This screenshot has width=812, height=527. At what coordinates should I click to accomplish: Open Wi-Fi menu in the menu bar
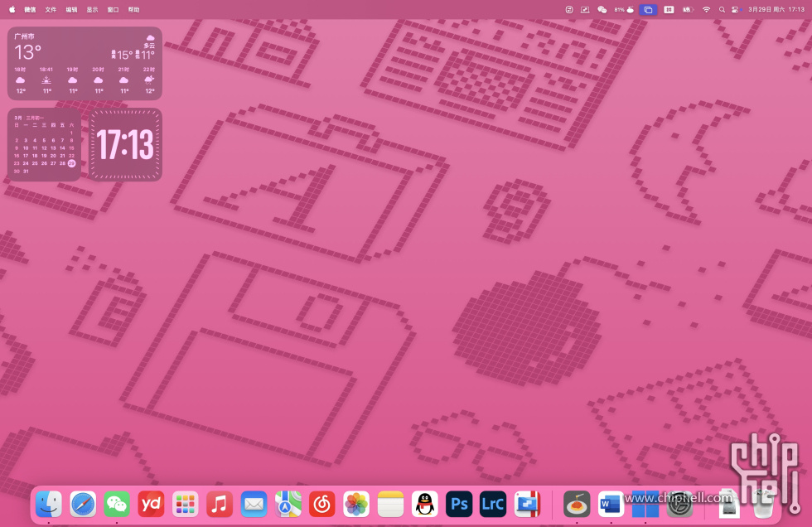[706, 9]
